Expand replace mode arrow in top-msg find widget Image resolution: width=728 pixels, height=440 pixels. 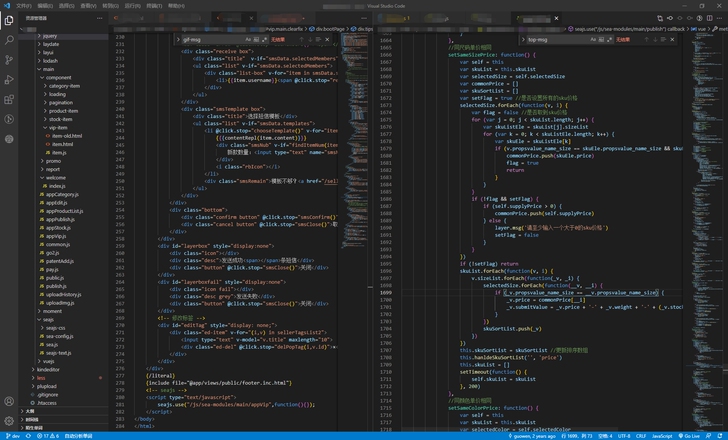pos(523,39)
